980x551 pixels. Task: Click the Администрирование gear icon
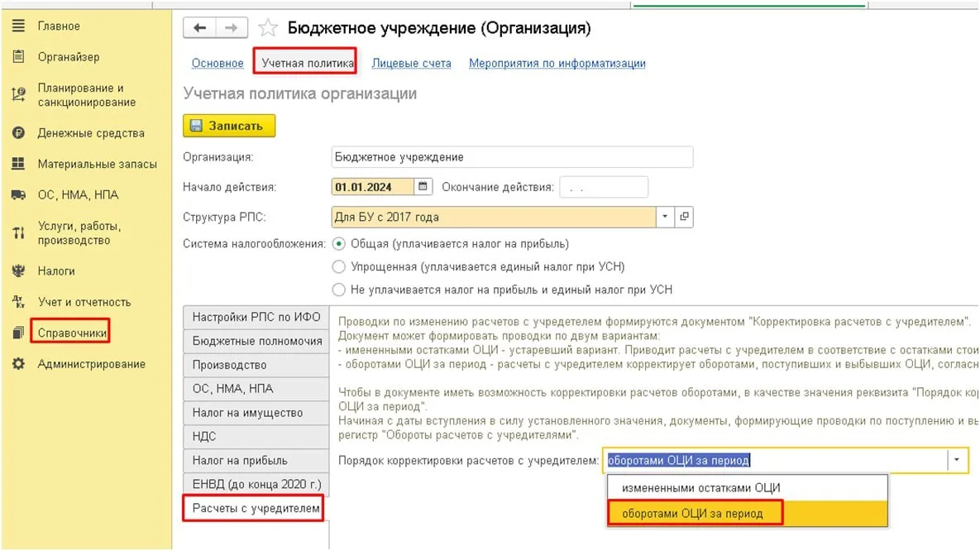pyautogui.click(x=19, y=363)
